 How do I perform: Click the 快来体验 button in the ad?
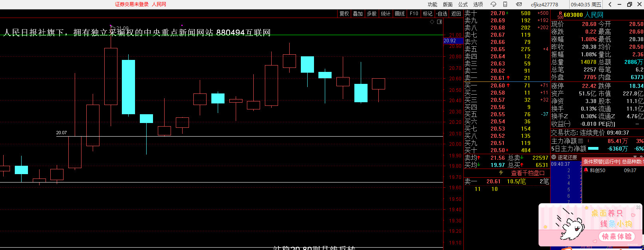tap(616, 236)
